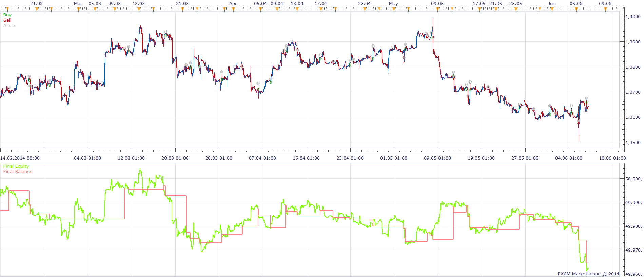Select the Final Balance legend label
The height and width of the screenshot is (277, 644).
pyautogui.click(x=18, y=172)
